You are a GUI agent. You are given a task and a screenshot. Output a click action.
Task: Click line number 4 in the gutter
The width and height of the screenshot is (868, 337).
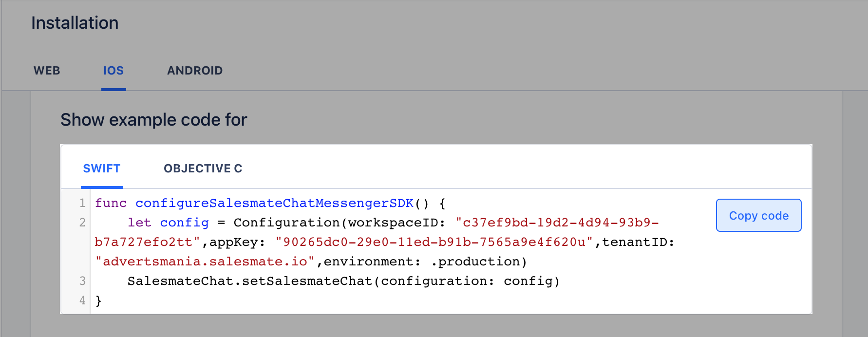[x=82, y=300]
